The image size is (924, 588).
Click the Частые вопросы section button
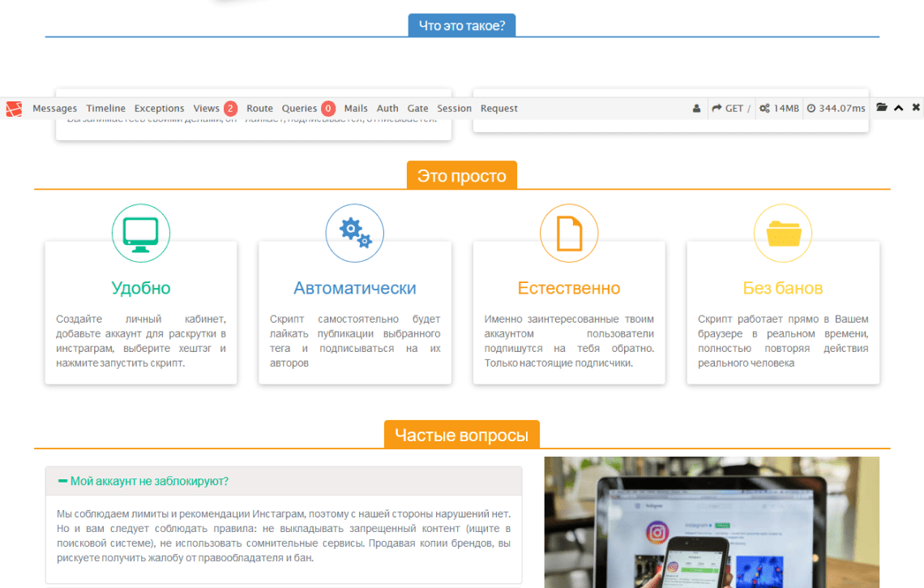click(461, 435)
